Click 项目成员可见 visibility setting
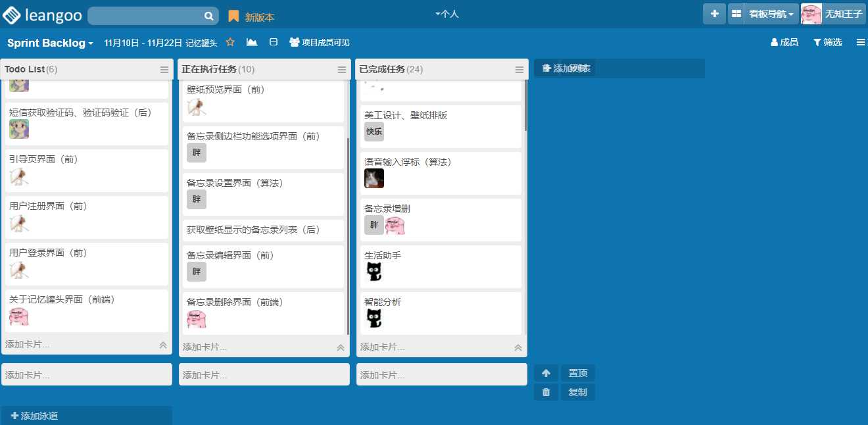The width and height of the screenshot is (868, 425). click(320, 42)
